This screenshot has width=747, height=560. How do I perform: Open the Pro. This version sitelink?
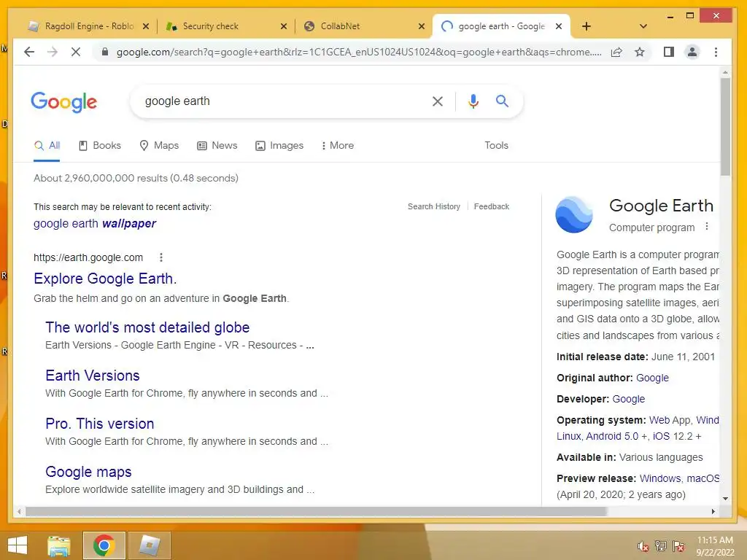click(99, 424)
